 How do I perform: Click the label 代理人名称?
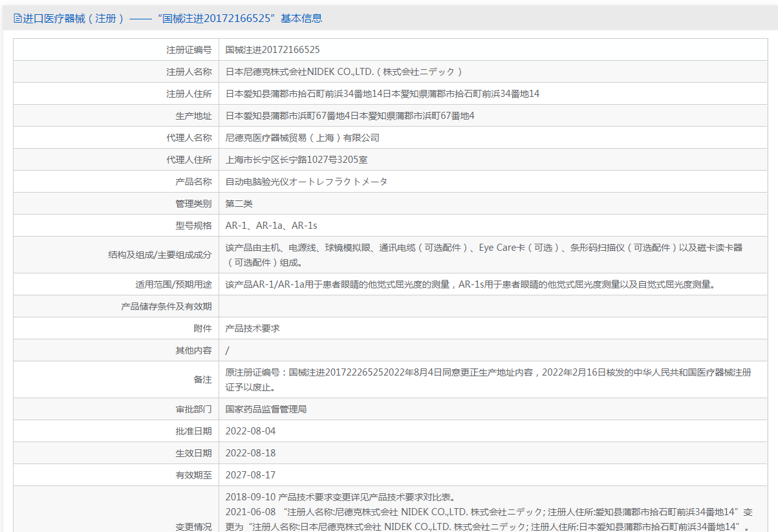pyautogui.click(x=189, y=138)
